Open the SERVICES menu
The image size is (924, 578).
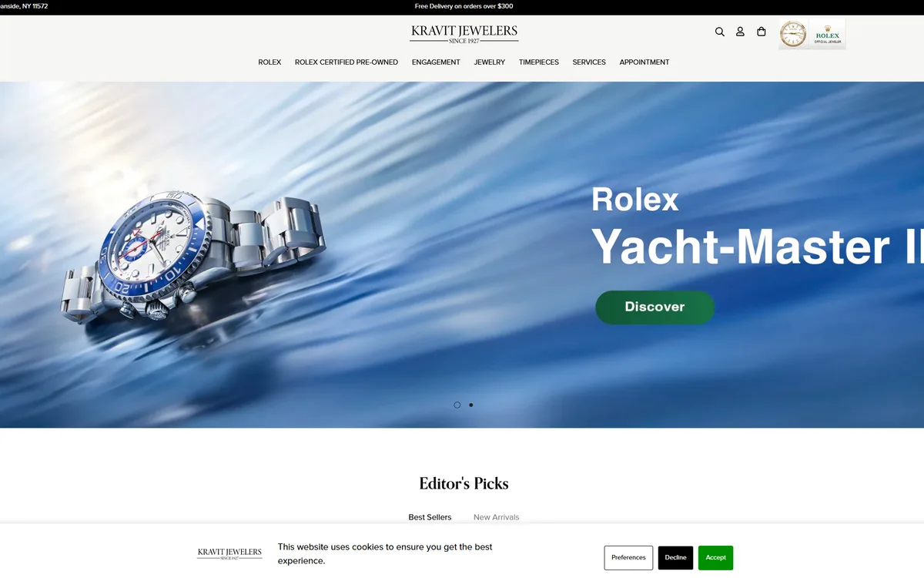(x=589, y=62)
